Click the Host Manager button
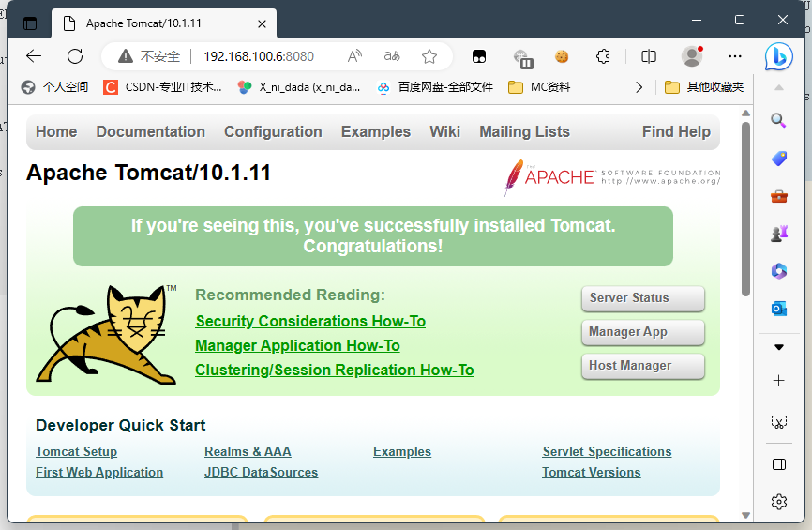 (x=643, y=366)
